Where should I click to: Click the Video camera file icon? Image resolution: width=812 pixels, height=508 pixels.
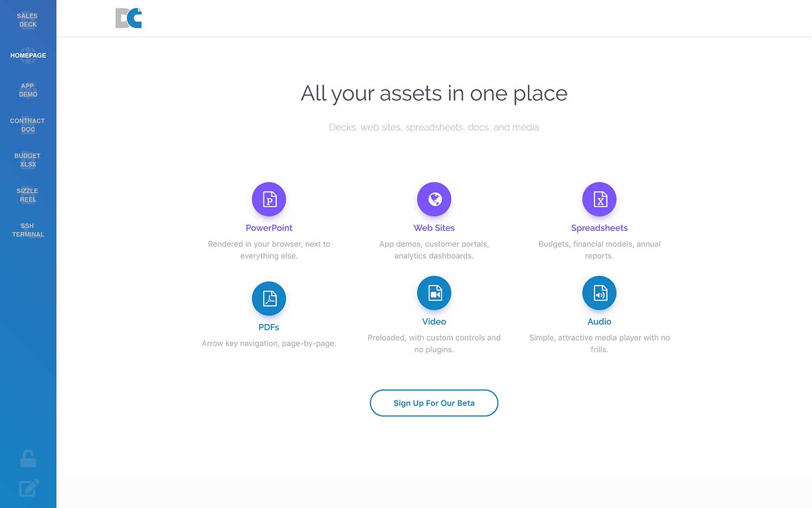point(434,293)
